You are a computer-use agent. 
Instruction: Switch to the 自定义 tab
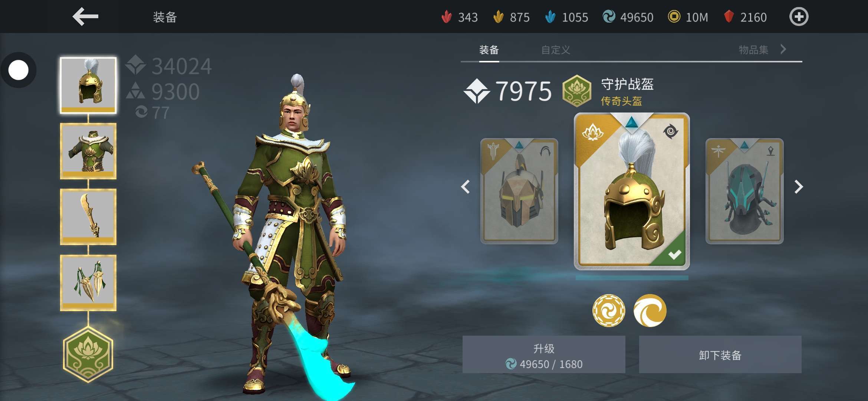pyautogui.click(x=556, y=50)
